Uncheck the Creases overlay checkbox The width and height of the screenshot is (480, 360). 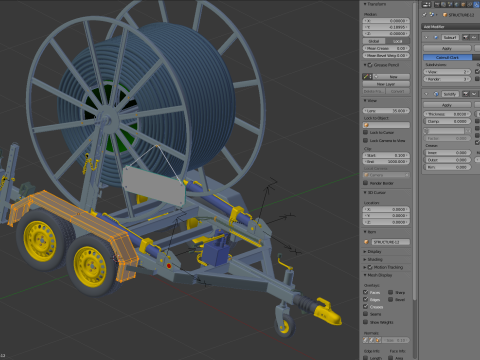click(x=365, y=307)
